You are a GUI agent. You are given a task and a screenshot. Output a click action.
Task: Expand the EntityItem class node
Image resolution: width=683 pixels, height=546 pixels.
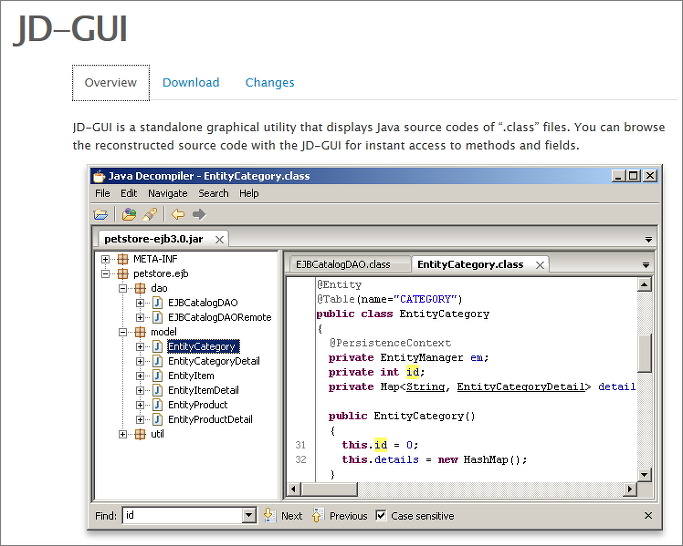[x=140, y=376]
